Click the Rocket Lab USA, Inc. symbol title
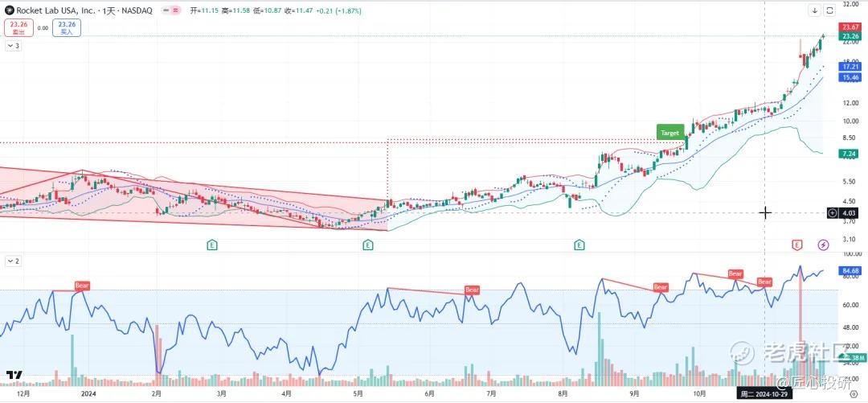 55,10
